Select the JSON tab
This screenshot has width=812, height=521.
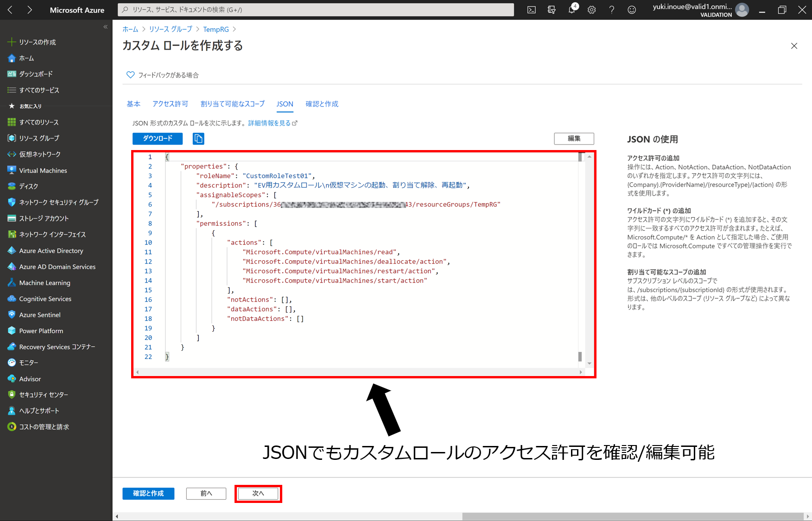[x=285, y=104]
